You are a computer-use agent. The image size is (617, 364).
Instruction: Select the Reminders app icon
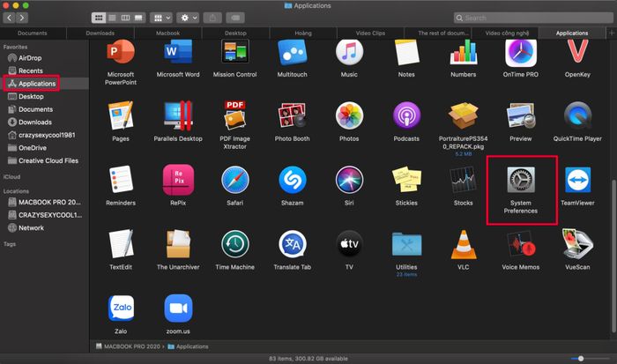(x=121, y=180)
